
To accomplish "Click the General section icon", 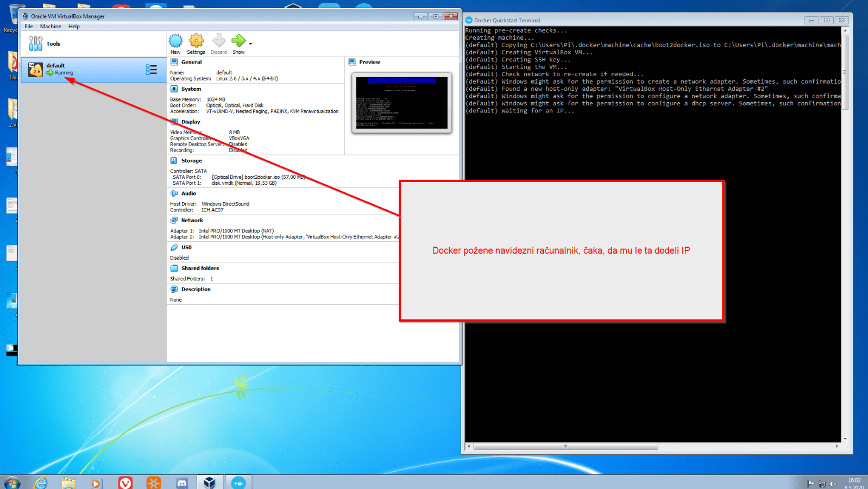I will click(x=174, y=62).
